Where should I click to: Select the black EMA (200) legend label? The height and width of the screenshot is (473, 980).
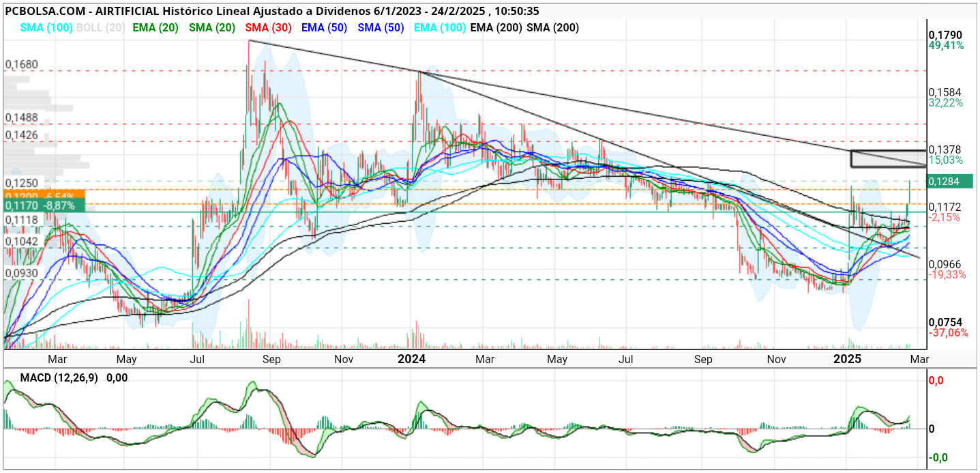click(x=496, y=28)
